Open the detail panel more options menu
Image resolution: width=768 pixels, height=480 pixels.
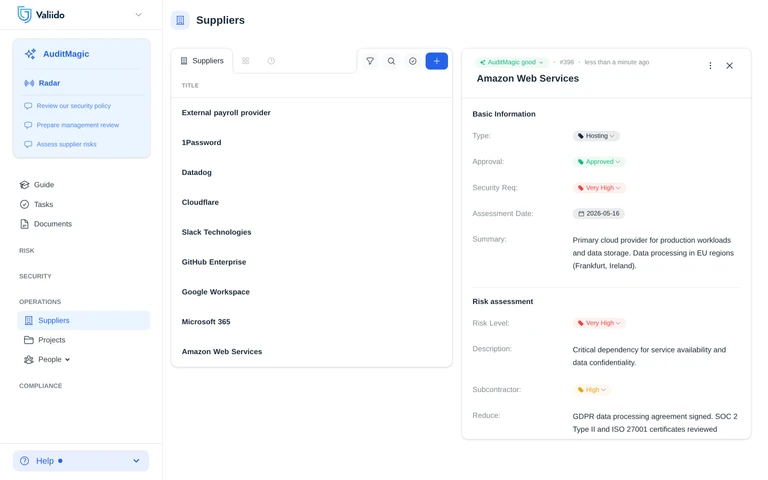pyautogui.click(x=710, y=66)
